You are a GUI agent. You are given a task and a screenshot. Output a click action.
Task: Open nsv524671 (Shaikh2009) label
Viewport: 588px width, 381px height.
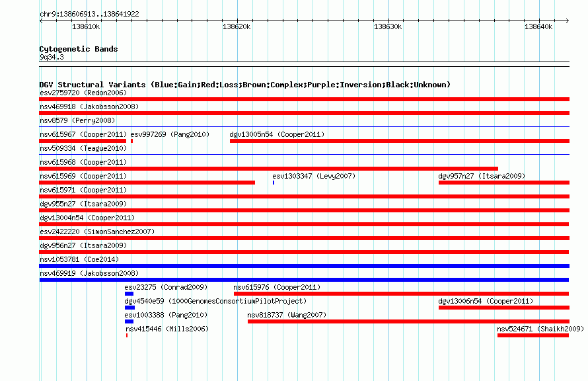click(x=540, y=329)
